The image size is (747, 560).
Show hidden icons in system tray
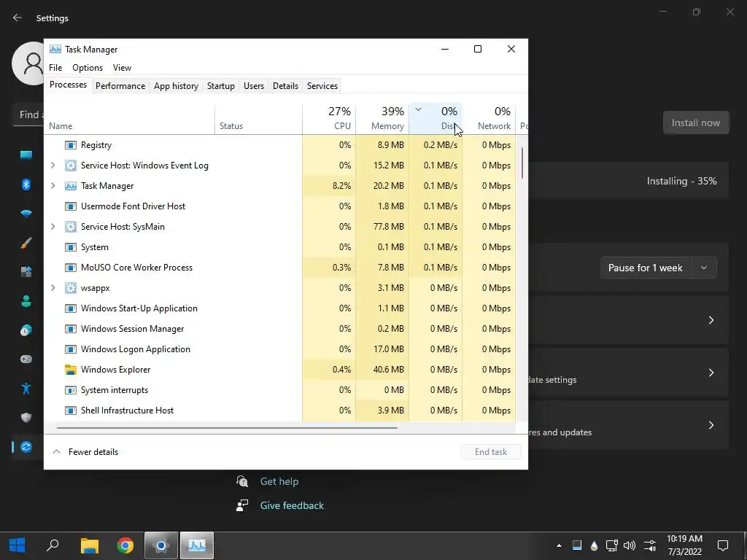pyautogui.click(x=559, y=545)
